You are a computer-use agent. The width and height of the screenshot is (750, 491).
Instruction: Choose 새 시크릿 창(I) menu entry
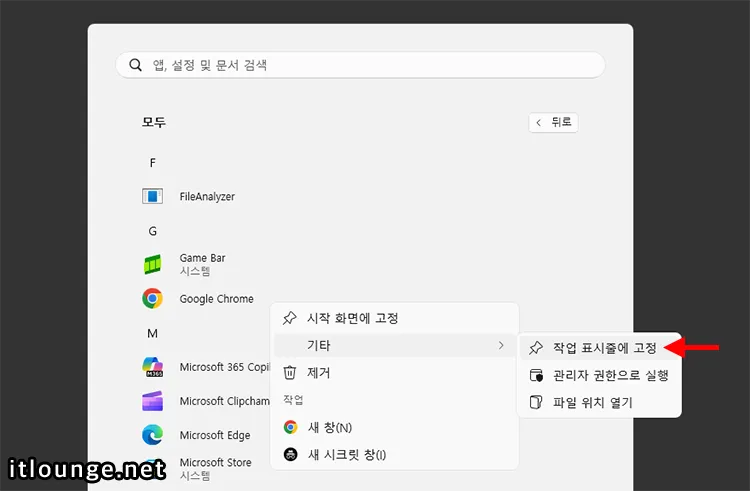click(395, 454)
